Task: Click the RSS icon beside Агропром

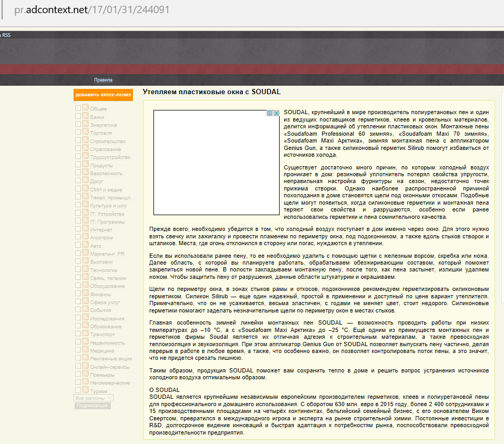Action: [x=85, y=237]
